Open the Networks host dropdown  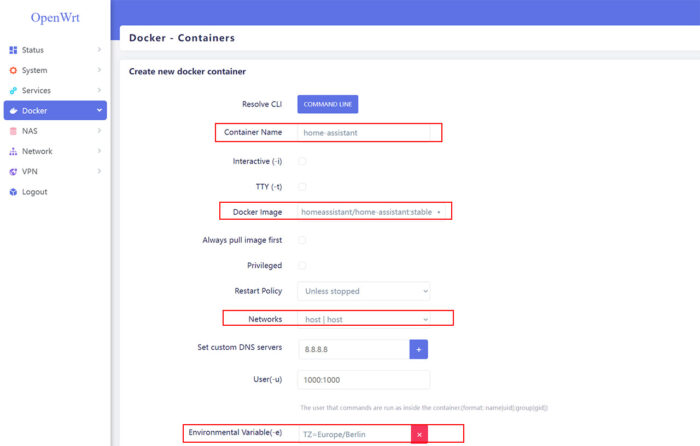pyautogui.click(x=363, y=319)
